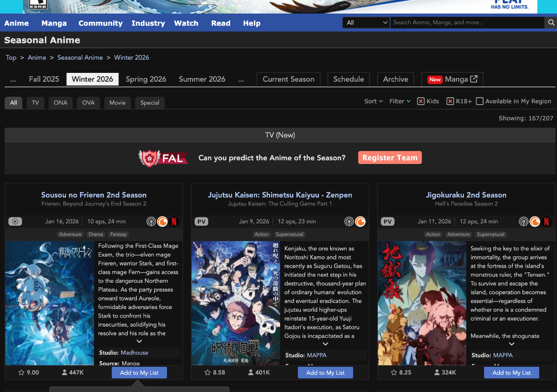The height and width of the screenshot is (392, 557).
Task: Open Jujutsu Kaisen cover thumbnail
Action: [x=236, y=303]
